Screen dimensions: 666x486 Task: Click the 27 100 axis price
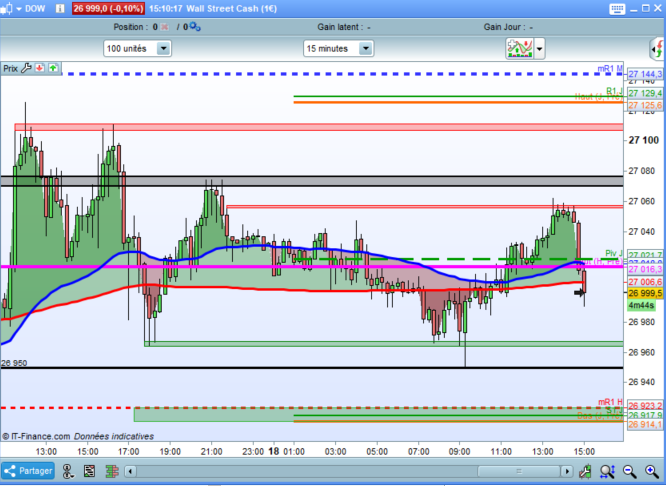pos(644,140)
